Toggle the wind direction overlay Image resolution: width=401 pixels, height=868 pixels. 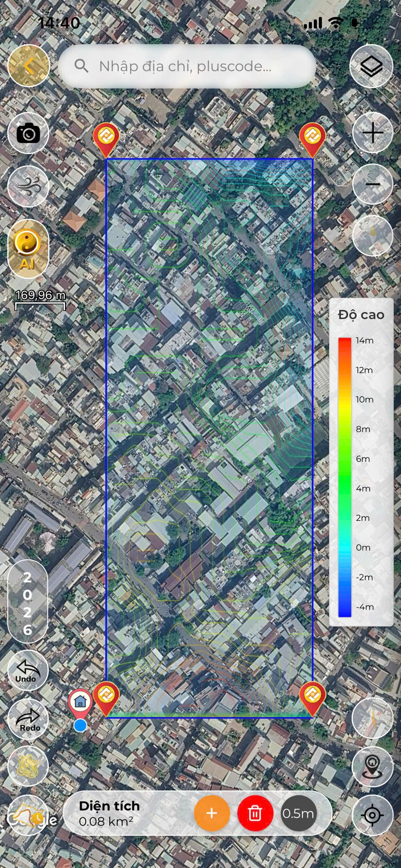point(28,187)
